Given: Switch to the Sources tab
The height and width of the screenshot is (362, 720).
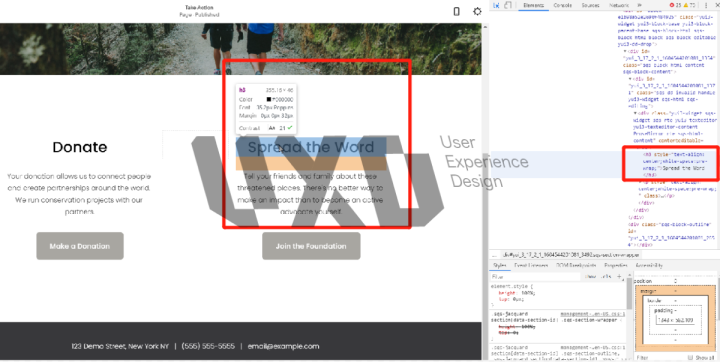Looking at the screenshot, I should click(x=590, y=5).
